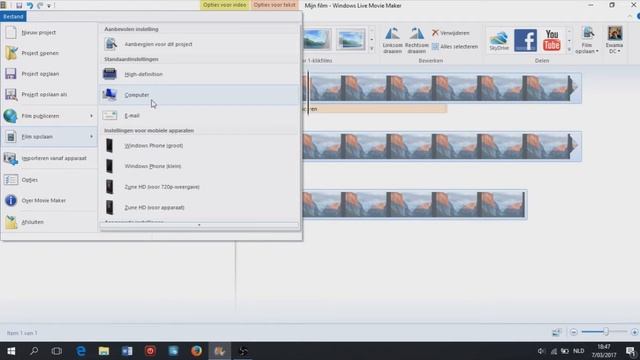
Task: Expand the share gallery dropdown
Action: pyautogui.click(x=569, y=49)
